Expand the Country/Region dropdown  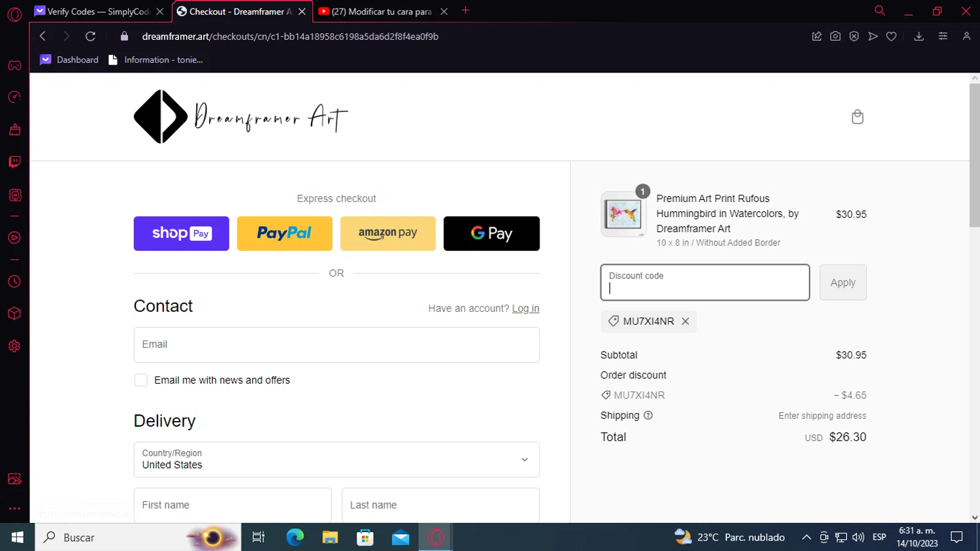(x=336, y=459)
